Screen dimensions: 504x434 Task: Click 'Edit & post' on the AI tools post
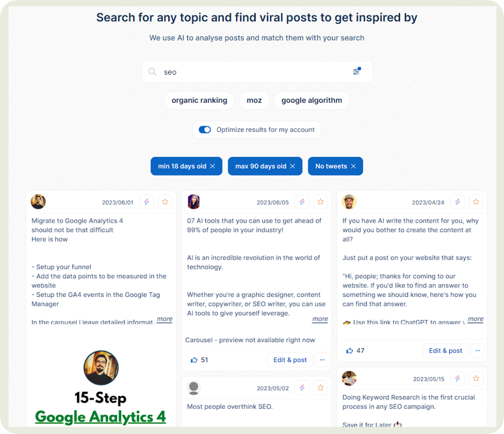click(x=290, y=360)
